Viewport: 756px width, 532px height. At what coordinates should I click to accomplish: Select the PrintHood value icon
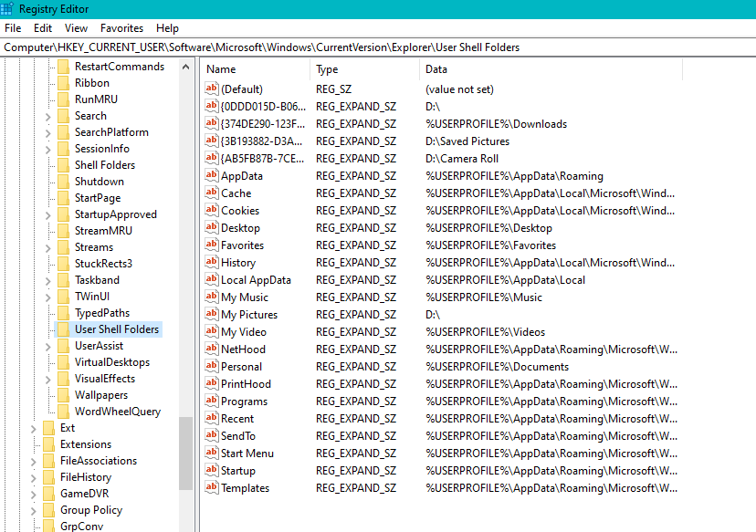click(x=211, y=383)
